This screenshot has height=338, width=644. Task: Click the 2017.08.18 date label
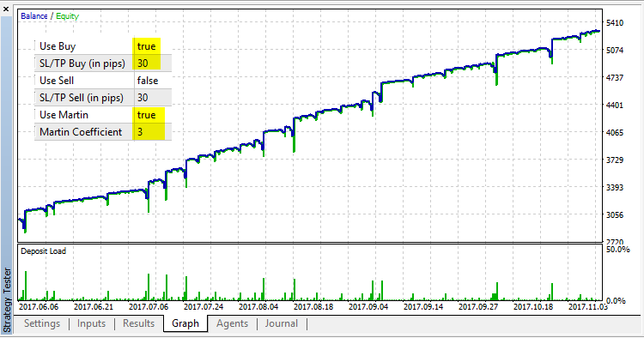click(x=313, y=307)
